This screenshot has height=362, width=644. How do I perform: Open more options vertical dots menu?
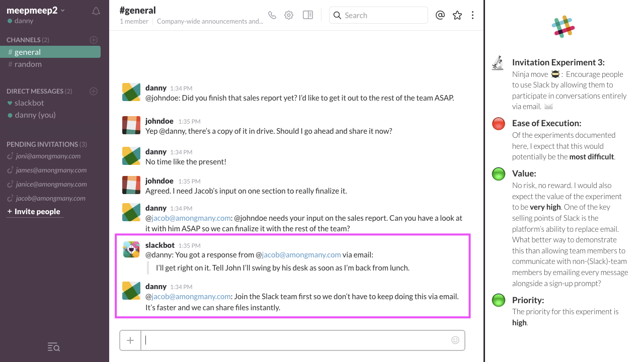point(472,15)
